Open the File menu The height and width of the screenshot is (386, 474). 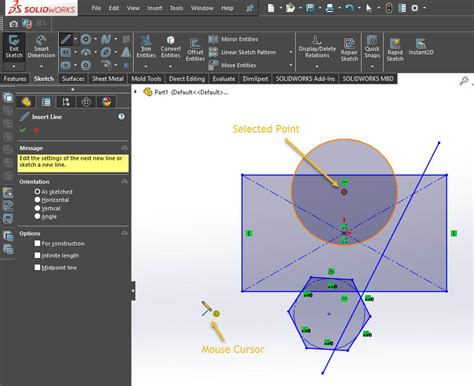click(96, 8)
